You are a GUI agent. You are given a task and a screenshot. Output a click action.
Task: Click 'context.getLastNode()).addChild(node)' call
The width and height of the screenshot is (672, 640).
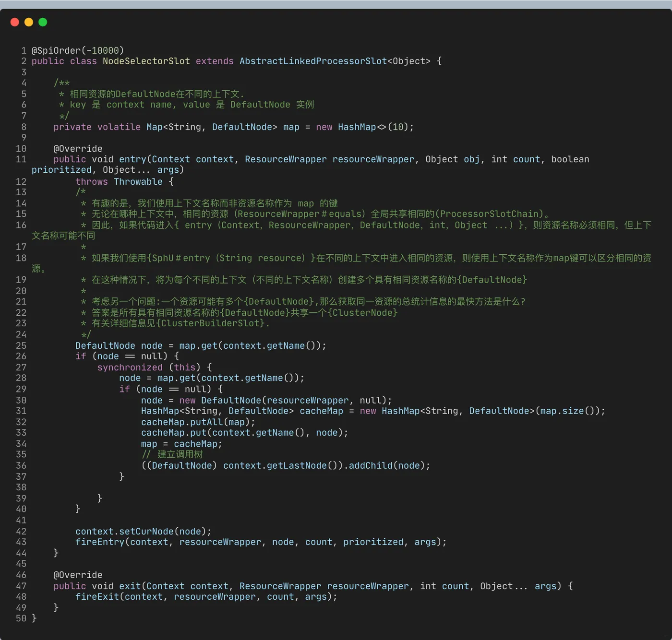(x=324, y=466)
